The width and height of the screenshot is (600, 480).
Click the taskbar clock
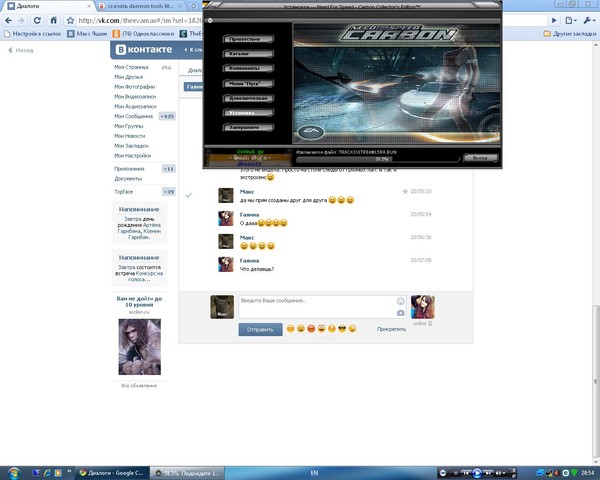tap(588, 473)
